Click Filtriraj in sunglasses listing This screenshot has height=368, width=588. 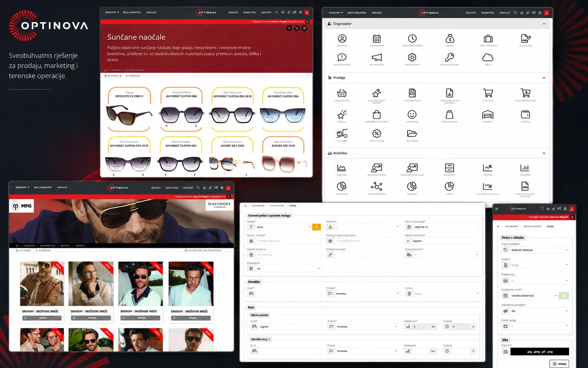click(113, 76)
